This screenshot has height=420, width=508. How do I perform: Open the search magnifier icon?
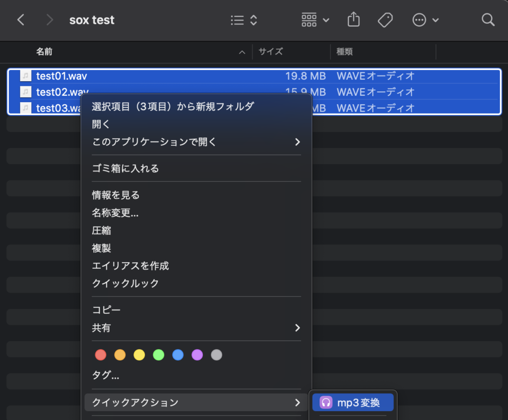[488, 20]
